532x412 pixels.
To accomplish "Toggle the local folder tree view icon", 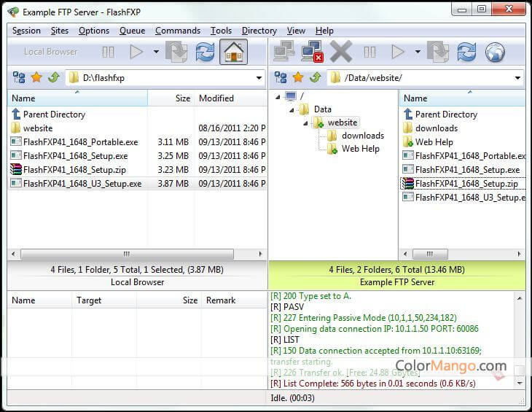I will click(19, 78).
